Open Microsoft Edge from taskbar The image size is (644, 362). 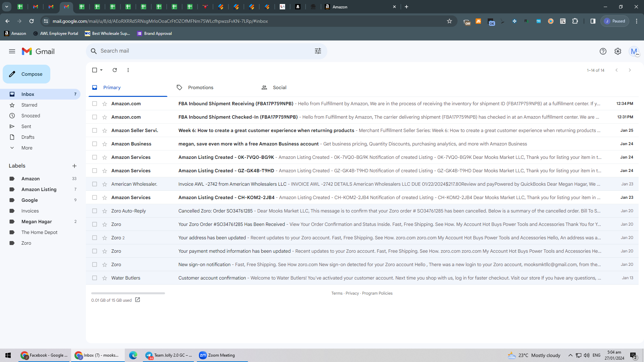coord(133,355)
